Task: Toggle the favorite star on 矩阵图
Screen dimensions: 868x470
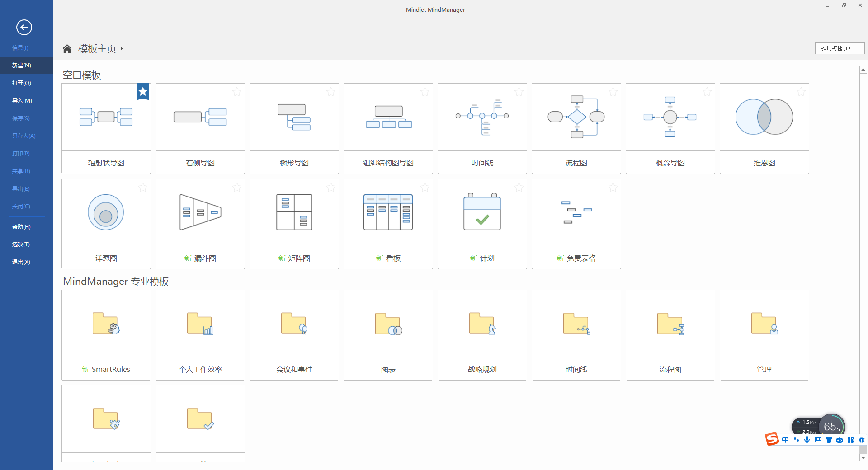Action: (x=331, y=188)
